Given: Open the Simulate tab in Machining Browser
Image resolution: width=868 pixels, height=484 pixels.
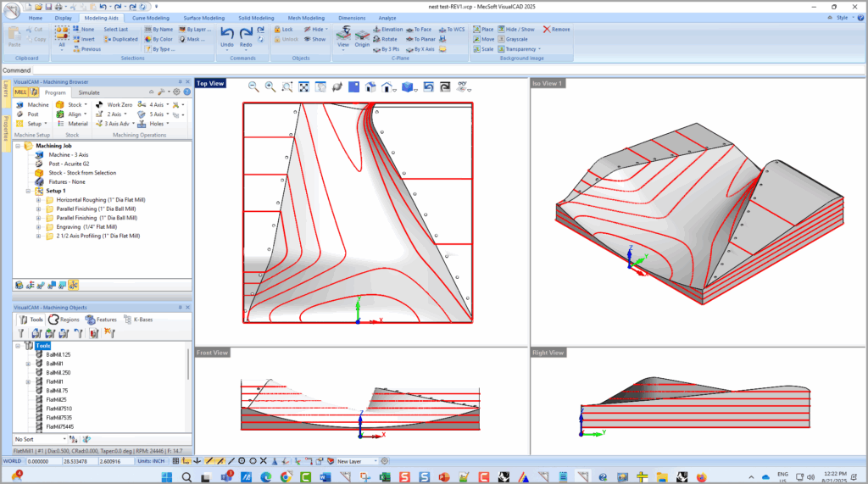Looking at the screenshot, I should [89, 92].
